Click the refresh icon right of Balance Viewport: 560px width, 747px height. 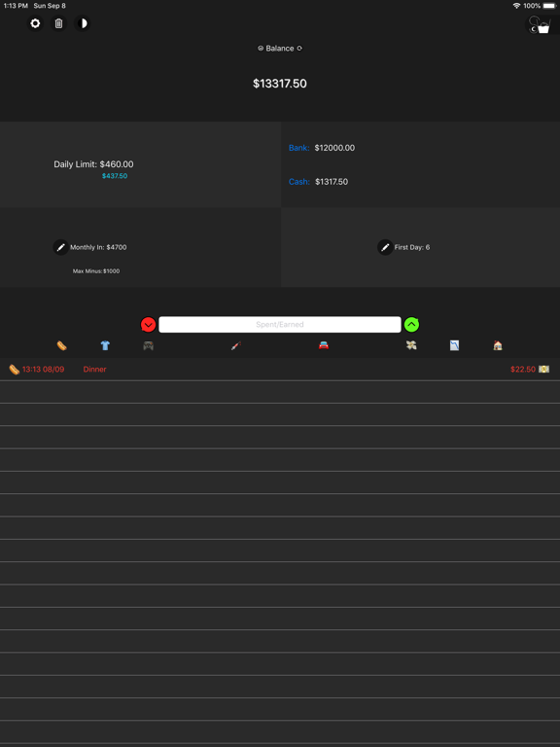299,48
